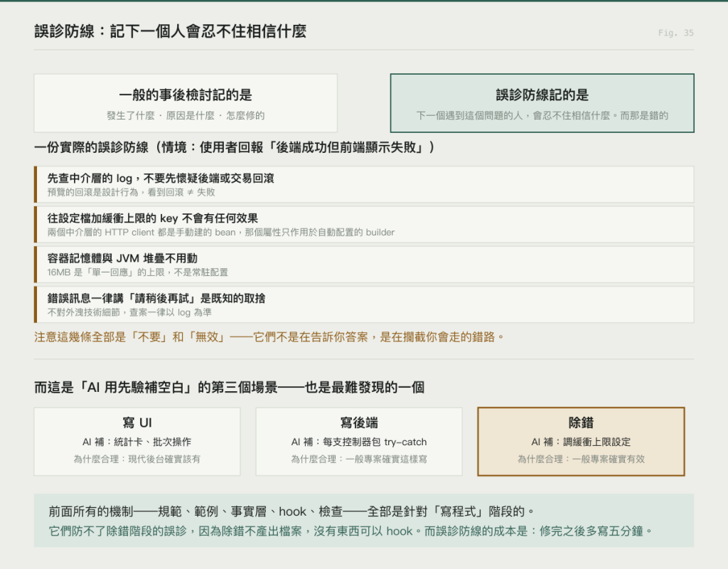Select the 誤診防線記的是 highlighted card
This screenshot has width=728, height=569.
pyautogui.click(x=542, y=103)
